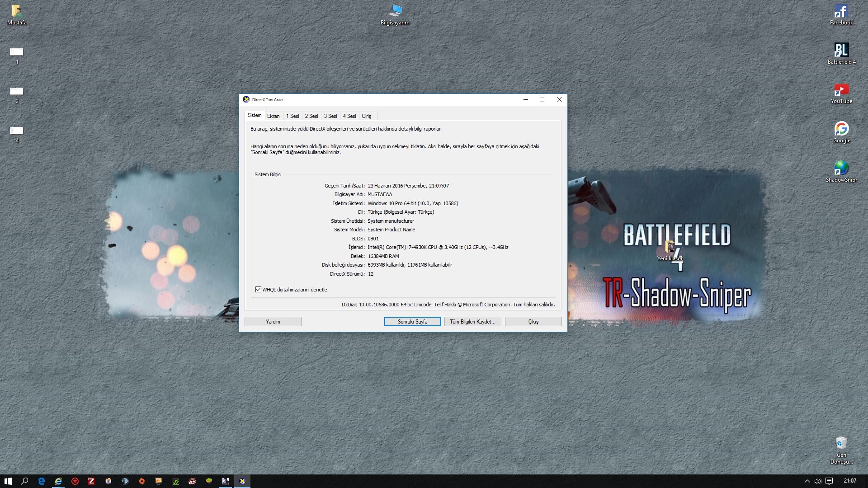Close the DirectX Tanı Aracı window
This screenshot has height=488, width=868.
[x=559, y=99]
